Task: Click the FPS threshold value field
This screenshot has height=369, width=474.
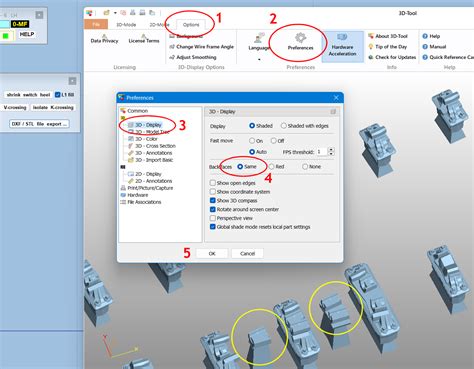Action: tap(322, 152)
